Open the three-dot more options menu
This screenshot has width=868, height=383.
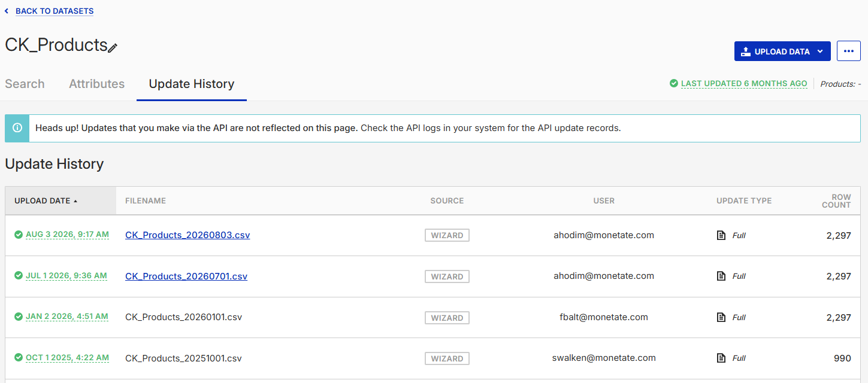click(x=848, y=51)
